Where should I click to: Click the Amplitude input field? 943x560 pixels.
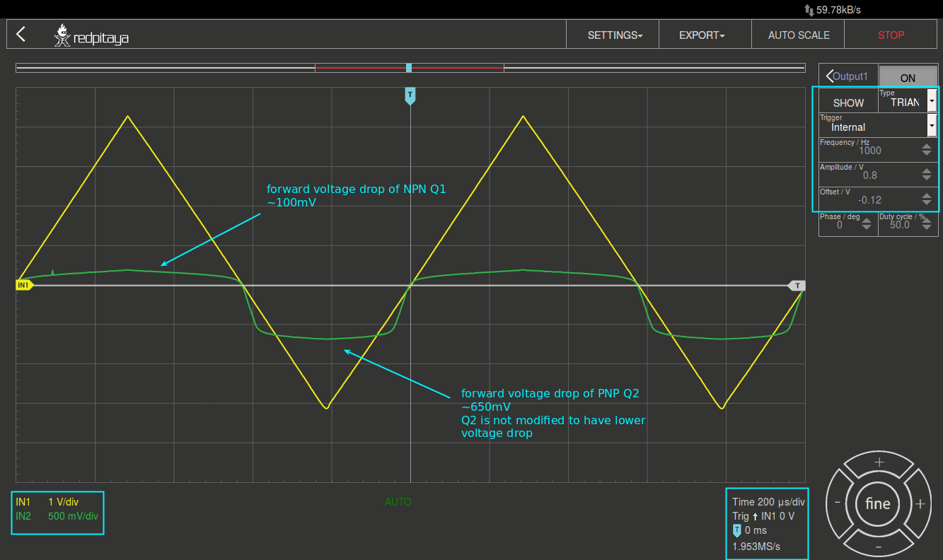click(869, 175)
